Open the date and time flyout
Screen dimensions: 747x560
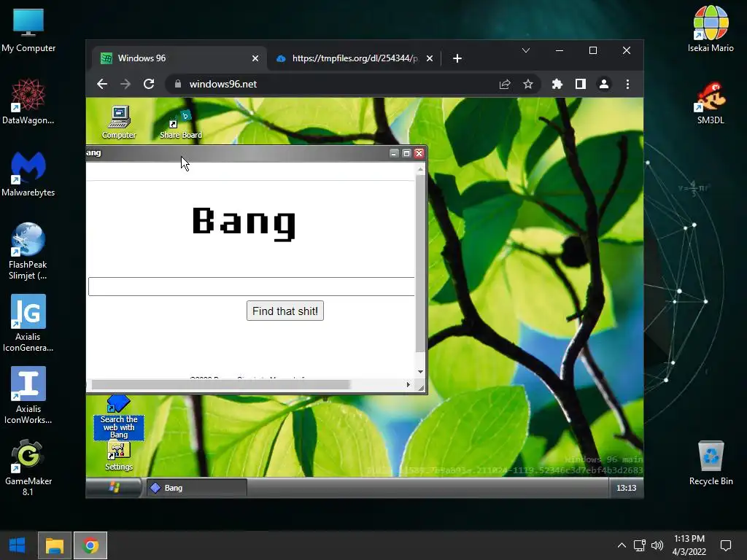(x=689, y=545)
